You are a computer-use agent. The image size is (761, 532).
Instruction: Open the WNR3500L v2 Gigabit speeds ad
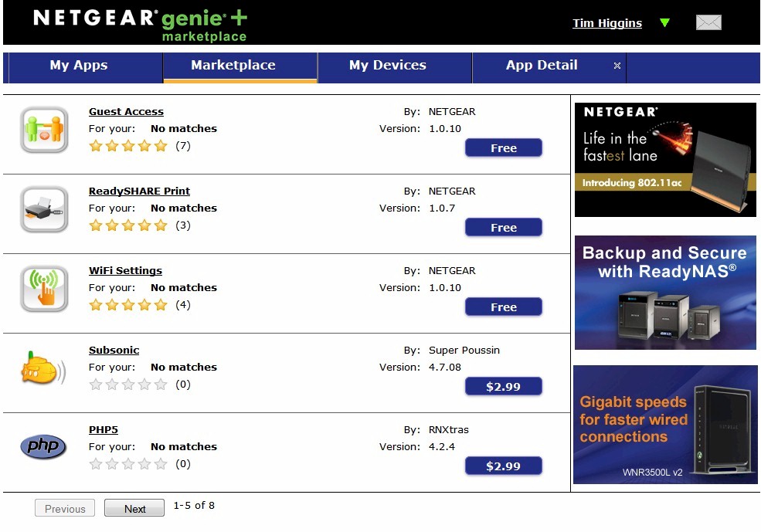[665, 425]
